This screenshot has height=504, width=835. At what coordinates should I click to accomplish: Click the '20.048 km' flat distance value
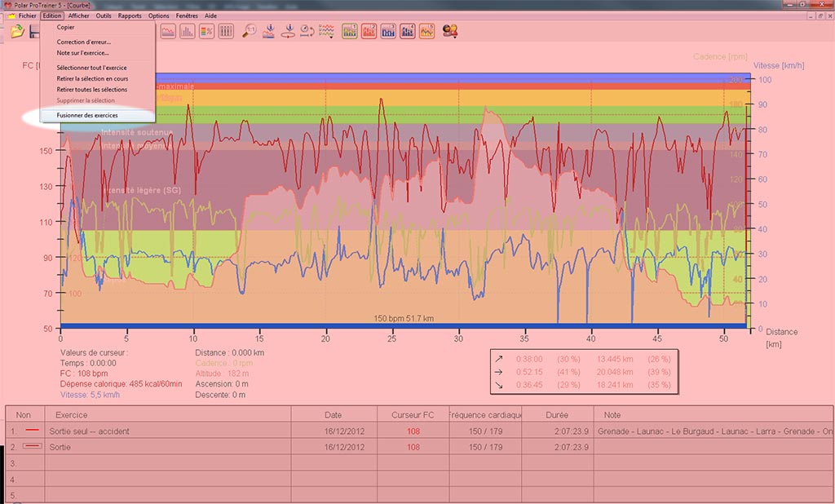pyautogui.click(x=615, y=372)
